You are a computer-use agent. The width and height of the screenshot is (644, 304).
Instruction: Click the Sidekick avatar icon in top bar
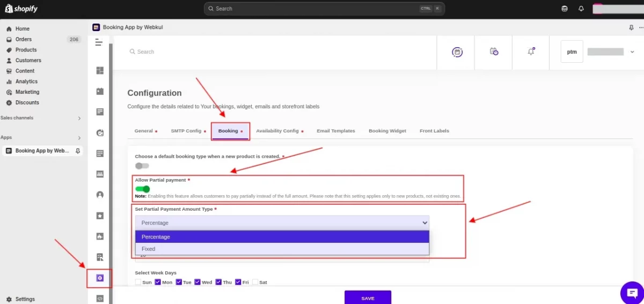click(x=565, y=9)
